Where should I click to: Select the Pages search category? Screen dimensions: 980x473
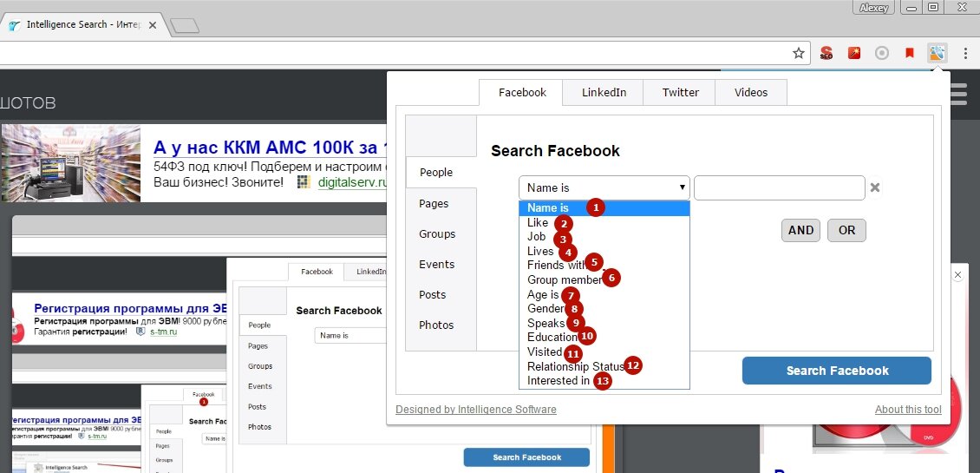point(441,203)
